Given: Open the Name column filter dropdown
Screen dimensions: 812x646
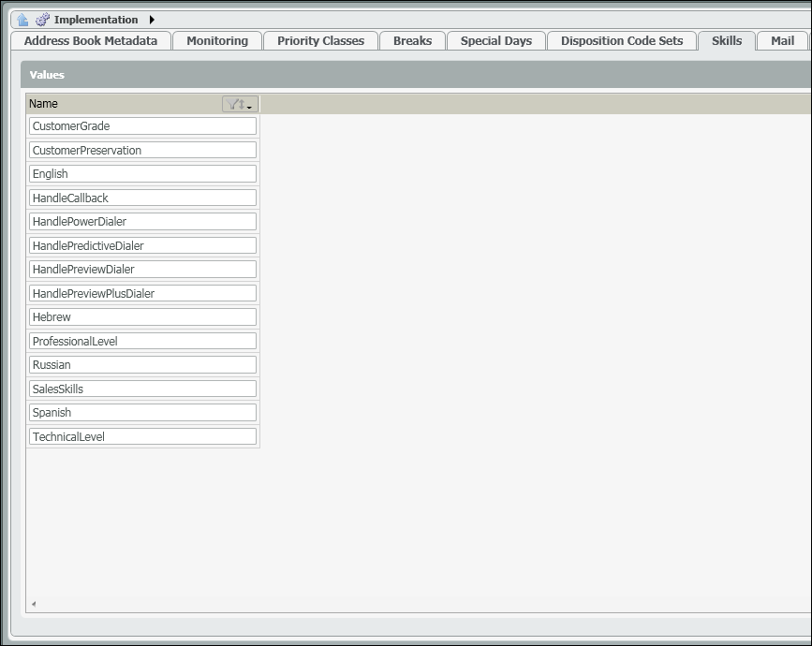Looking at the screenshot, I should pyautogui.click(x=240, y=104).
